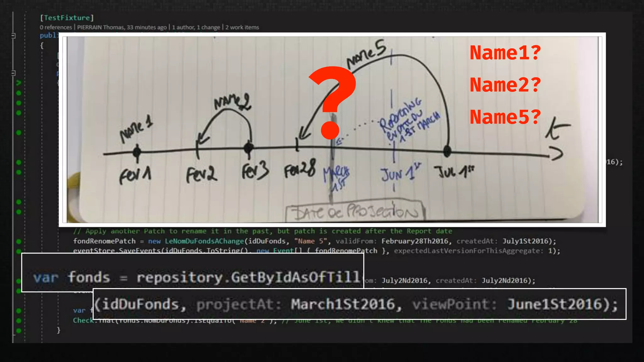
Task: Open the '0 references' CodeLens link
Action: [x=56, y=27]
